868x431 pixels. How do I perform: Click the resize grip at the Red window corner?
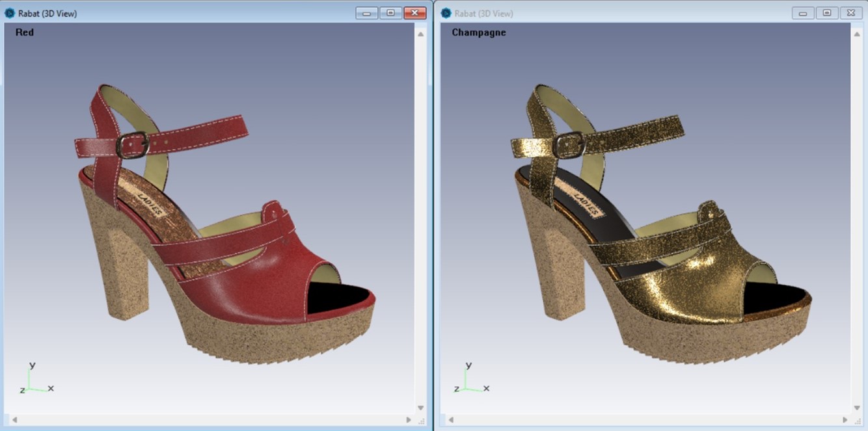[x=422, y=422]
